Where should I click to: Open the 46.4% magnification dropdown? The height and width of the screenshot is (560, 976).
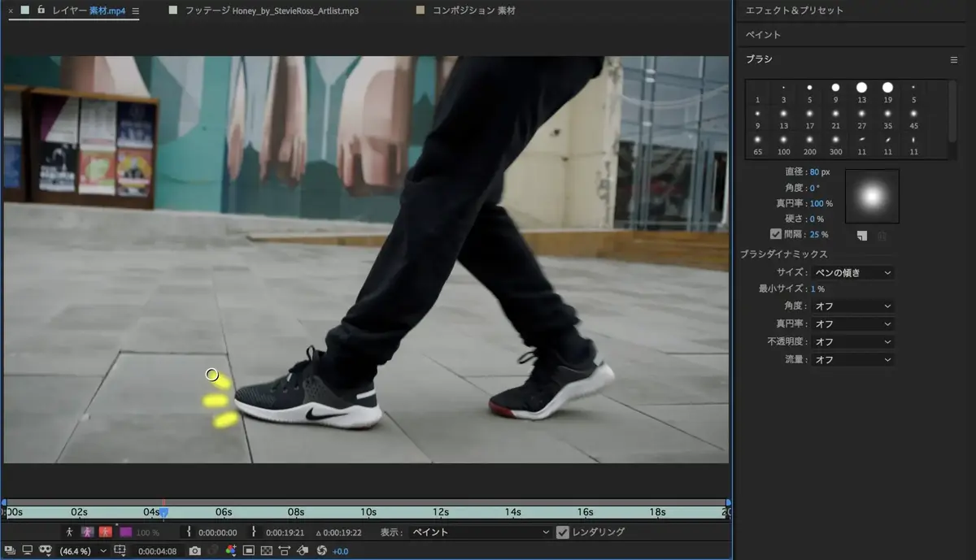(81, 551)
